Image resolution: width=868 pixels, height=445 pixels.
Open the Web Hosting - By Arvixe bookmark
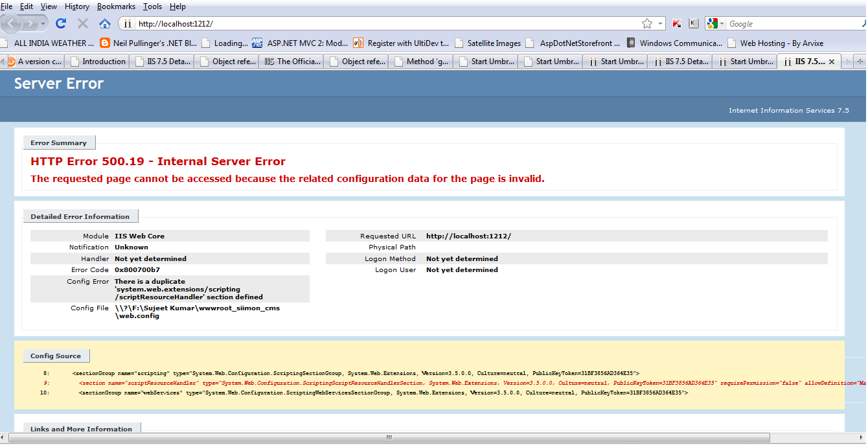coord(775,43)
